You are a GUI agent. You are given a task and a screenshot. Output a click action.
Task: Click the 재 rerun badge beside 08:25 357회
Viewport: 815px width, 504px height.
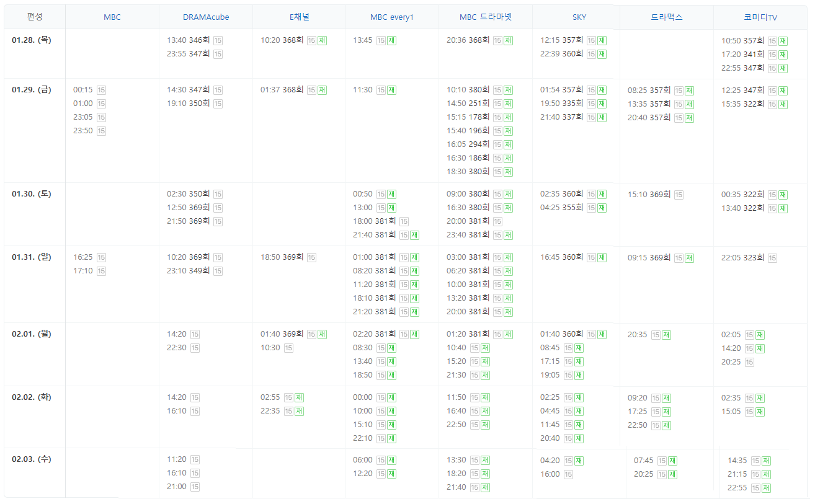coord(689,91)
